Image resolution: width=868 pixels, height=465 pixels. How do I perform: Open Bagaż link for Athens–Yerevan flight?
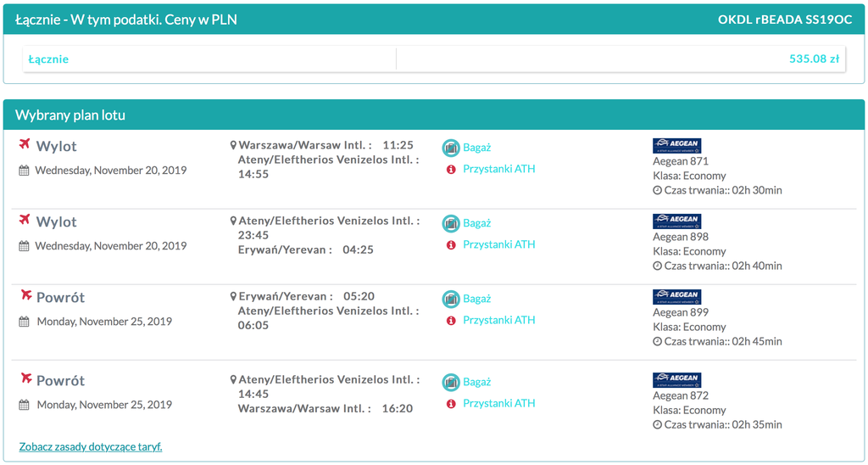point(477,223)
